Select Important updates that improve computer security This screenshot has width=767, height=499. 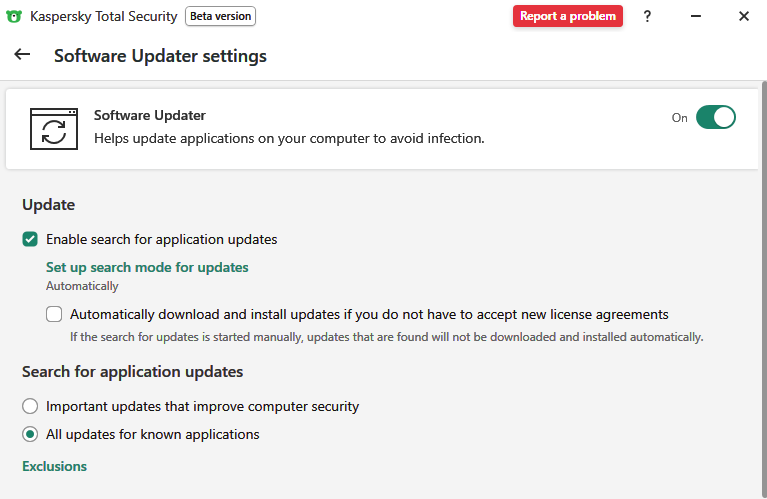click(x=30, y=406)
